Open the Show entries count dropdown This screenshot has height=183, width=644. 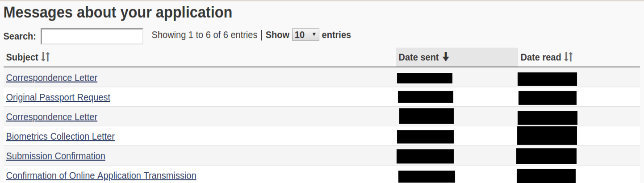(305, 35)
